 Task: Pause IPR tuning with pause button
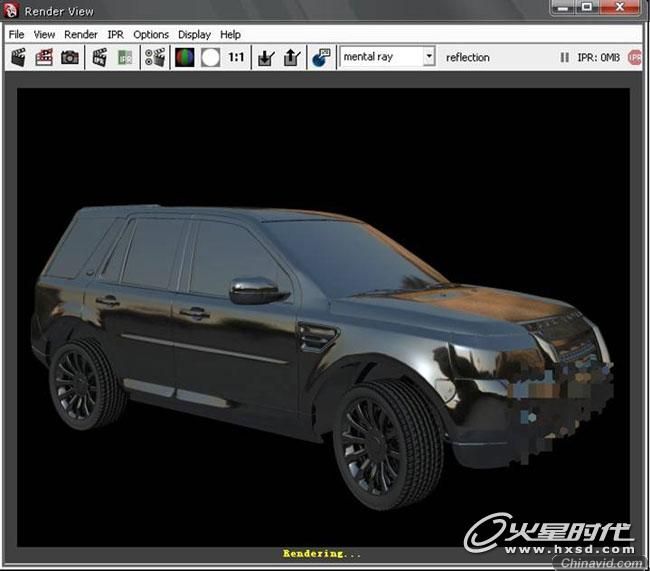coord(564,57)
